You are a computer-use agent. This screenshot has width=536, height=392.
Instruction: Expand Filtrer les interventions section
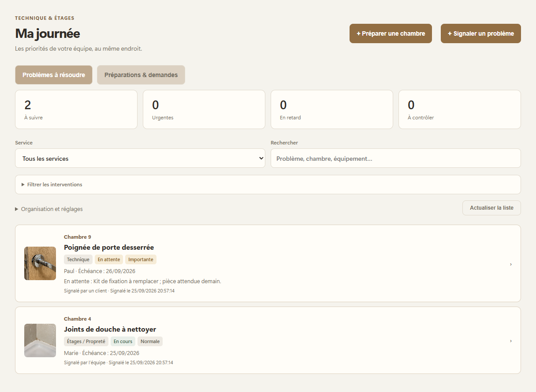tap(268, 185)
